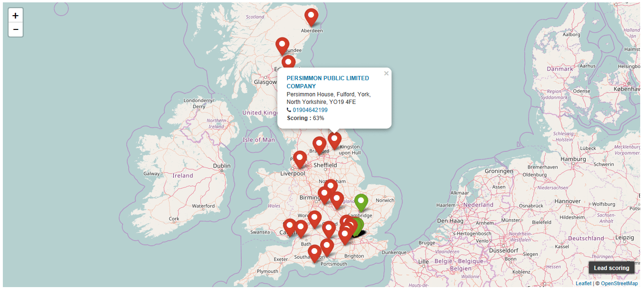Open the red marker beside the England label
Screen dimensions: 644x289
[337, 200]
